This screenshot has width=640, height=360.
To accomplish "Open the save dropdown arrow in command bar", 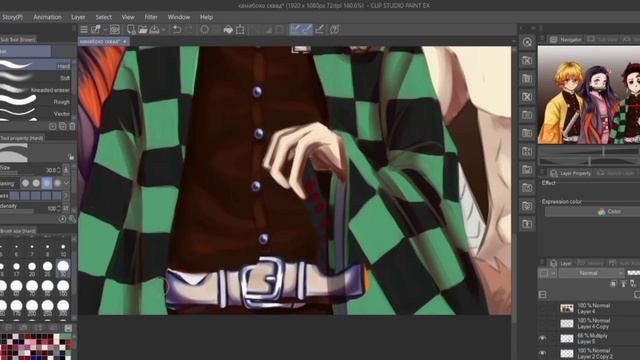I will tap(164, 30).
